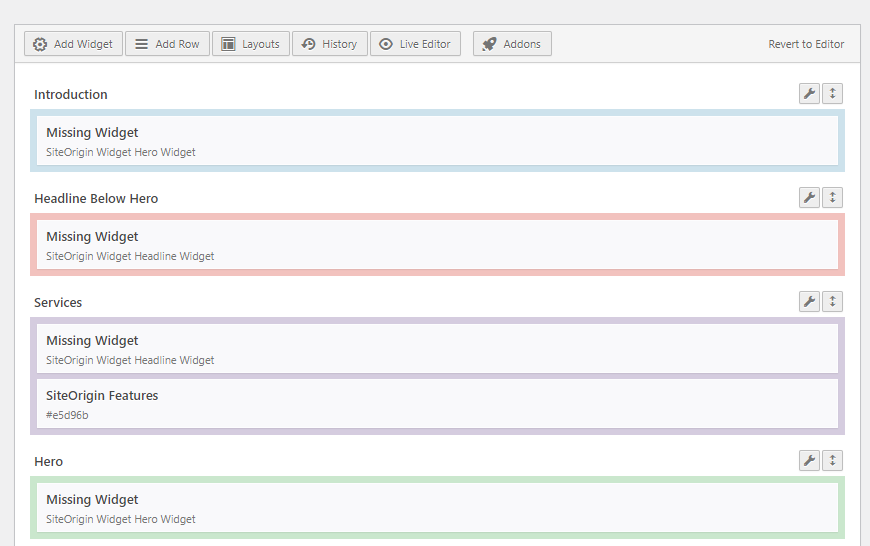The height and width of the screenshot is (546, 870).
Task: Select the Hero row label
Action: (48, 462)
